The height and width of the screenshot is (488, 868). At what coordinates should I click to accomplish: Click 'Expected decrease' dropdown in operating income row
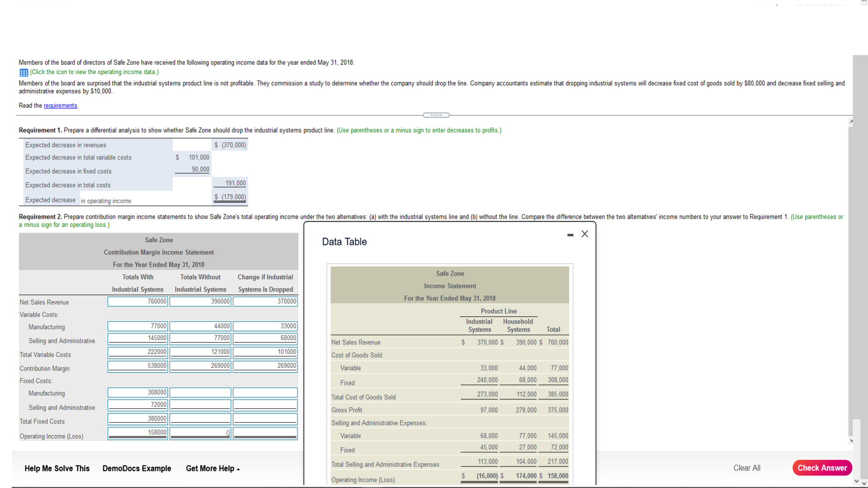coord(51,200)
